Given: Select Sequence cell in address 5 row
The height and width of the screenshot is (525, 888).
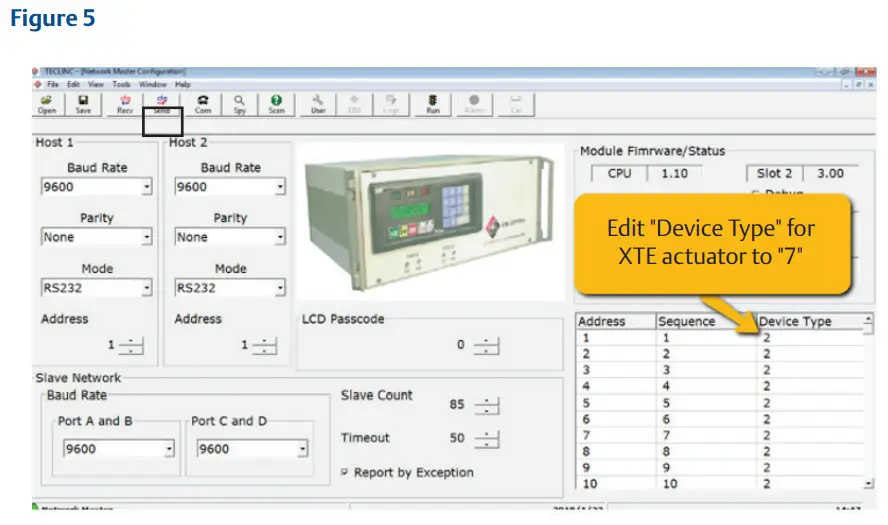Looking at the screenshot, I should coord(706,403).
